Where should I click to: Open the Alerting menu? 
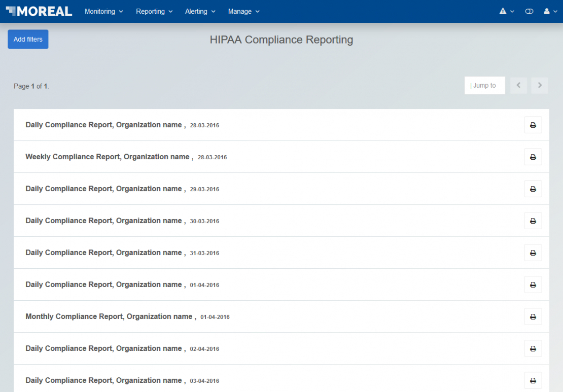pos(200,12)
